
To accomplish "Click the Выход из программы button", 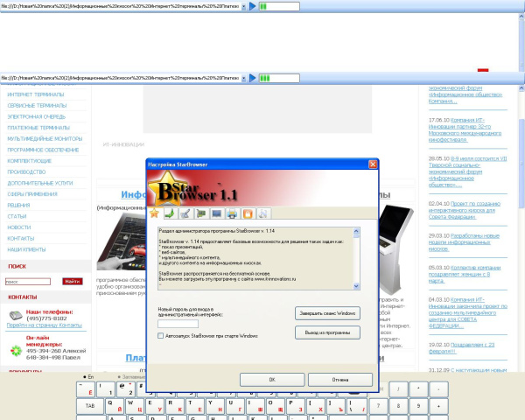I will (327, 332).
